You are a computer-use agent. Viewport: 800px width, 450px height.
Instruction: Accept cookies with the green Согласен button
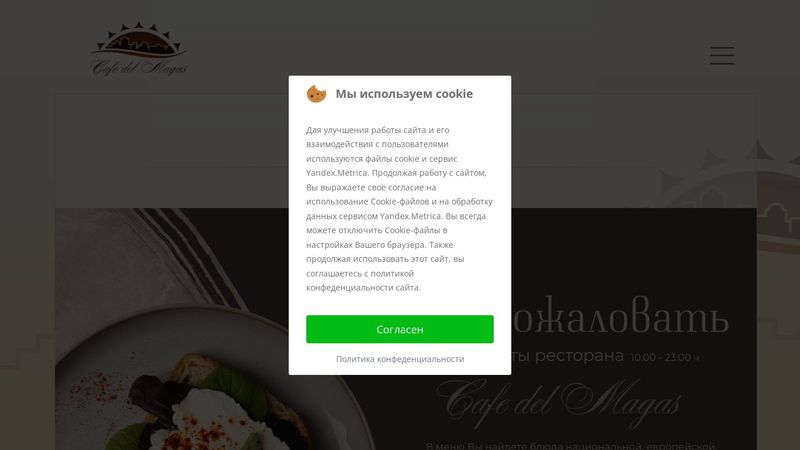point(399,329)
